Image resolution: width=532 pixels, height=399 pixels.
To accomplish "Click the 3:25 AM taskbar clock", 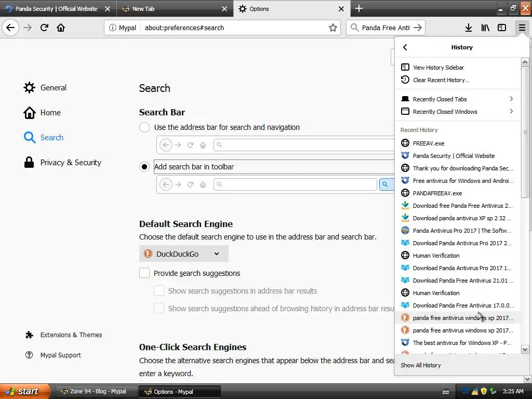I will tap(513, 392).
